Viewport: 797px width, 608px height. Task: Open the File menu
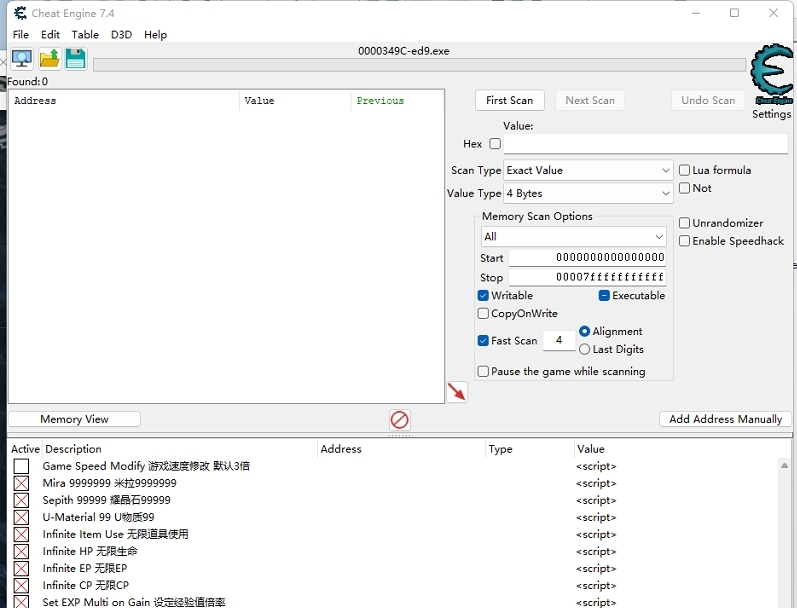(21, 35)
